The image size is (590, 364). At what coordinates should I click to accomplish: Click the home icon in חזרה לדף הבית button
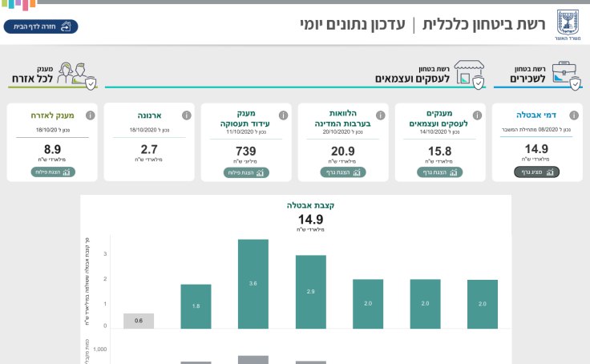pos(66,26)
